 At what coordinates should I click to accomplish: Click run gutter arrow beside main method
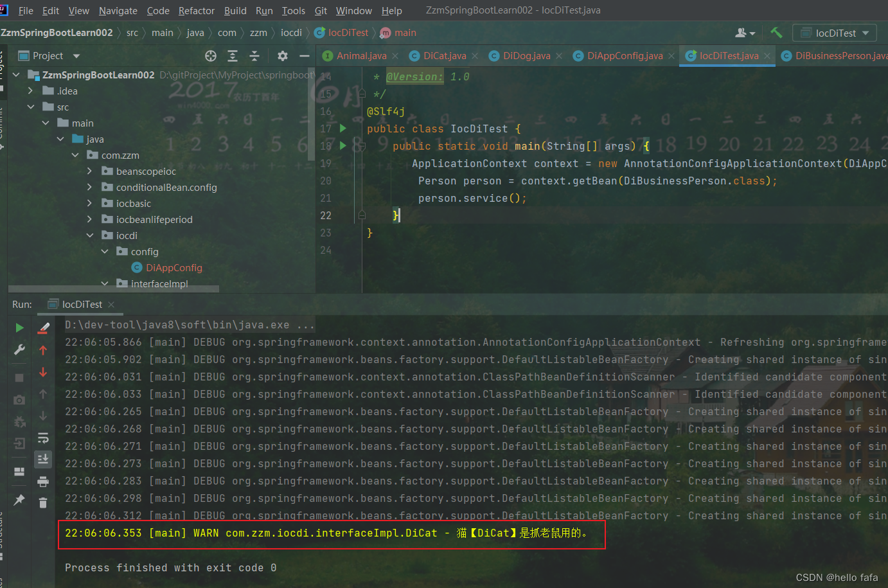tap(343, 146)
